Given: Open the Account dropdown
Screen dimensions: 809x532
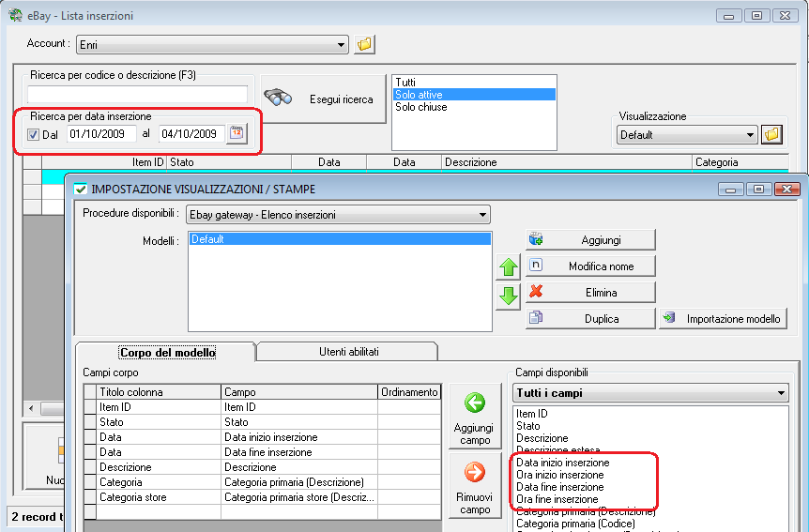Looking at the screenshot, I should click(x=212, y=45).
